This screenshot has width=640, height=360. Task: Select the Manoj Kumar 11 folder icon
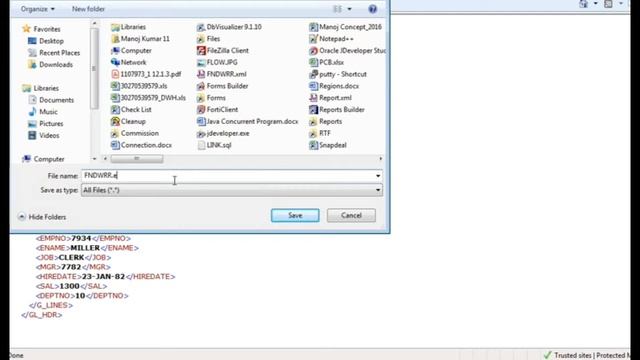point(115,39)
